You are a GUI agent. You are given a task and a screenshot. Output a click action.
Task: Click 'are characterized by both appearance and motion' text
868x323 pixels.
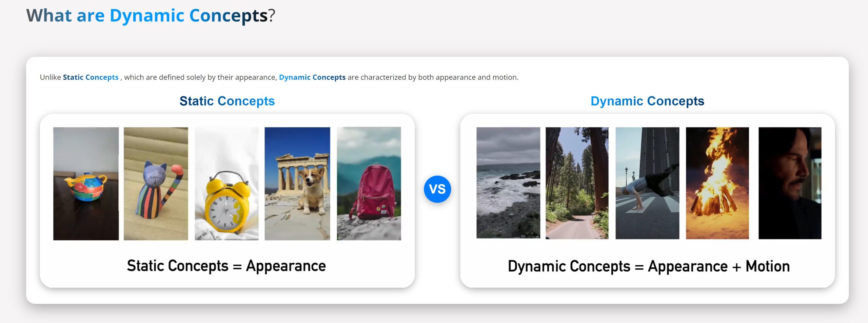pyautogui.click(x=433, y=77)
